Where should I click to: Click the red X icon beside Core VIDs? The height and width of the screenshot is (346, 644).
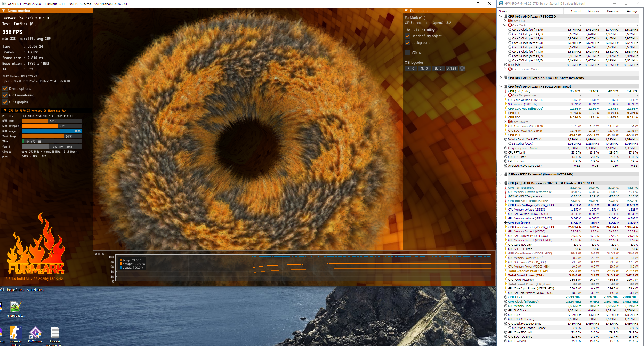pyautogui.click(x=510, y=21)
